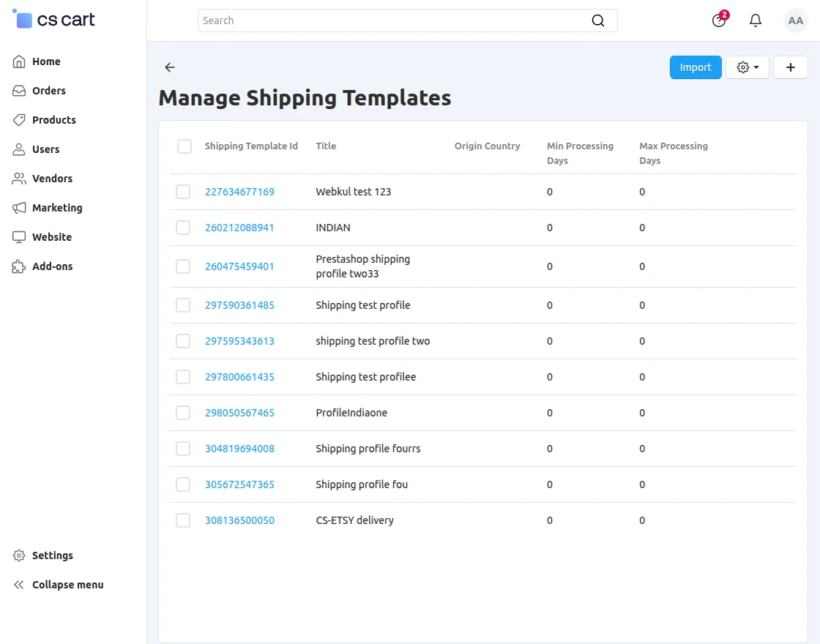
Task: Open template 227634677169
Action: 239,191
